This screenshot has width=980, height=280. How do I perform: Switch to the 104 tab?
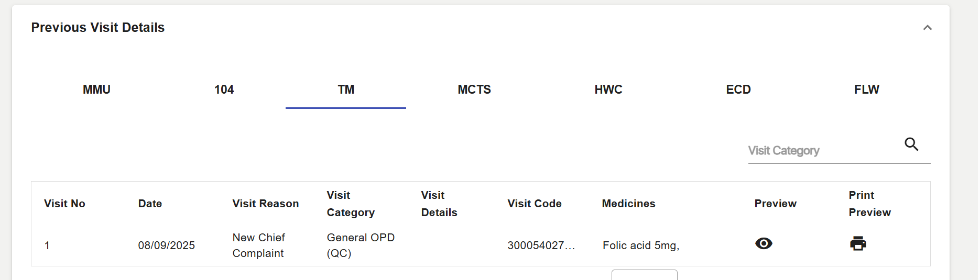tap(224, 89)
